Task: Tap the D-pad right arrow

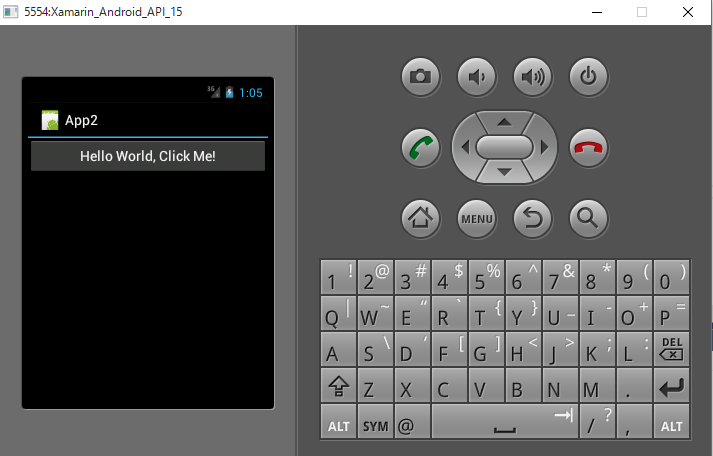Action: (544, 147)
